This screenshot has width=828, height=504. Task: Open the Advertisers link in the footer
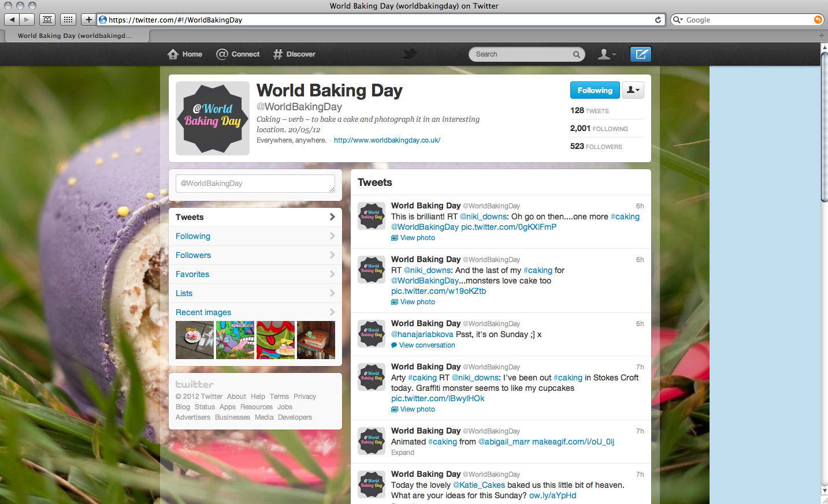tap(193, 417)
